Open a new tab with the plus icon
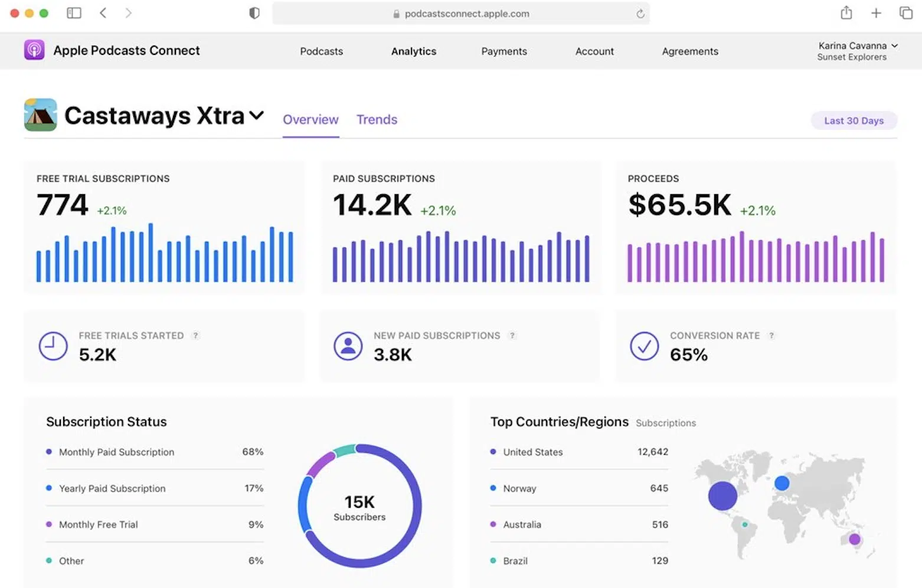 point(876,13)
